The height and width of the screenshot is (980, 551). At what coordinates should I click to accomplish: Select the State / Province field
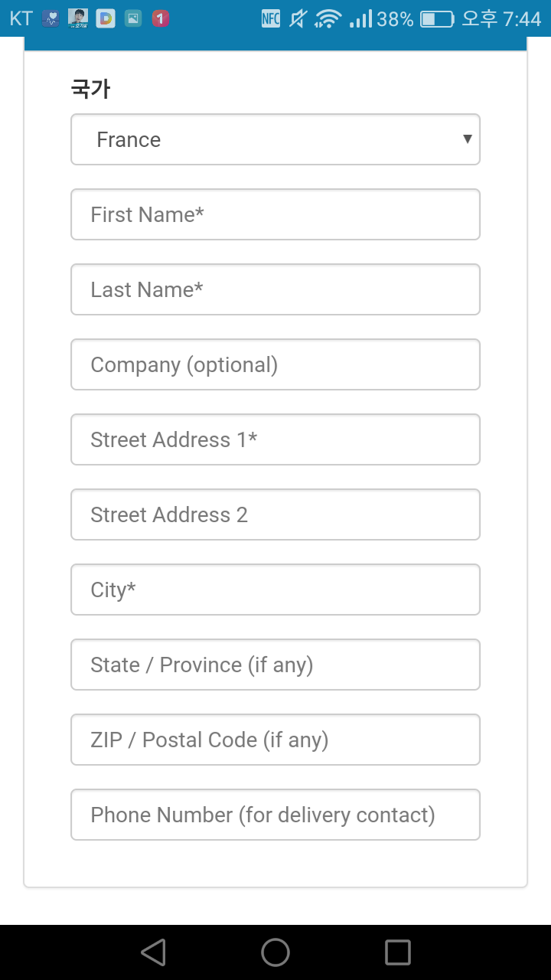(275, 665)
